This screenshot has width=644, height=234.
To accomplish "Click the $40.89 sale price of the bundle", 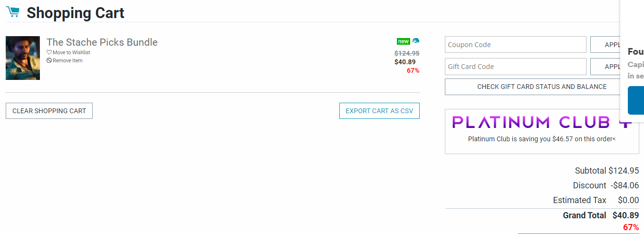I will [x=404, y=62].
